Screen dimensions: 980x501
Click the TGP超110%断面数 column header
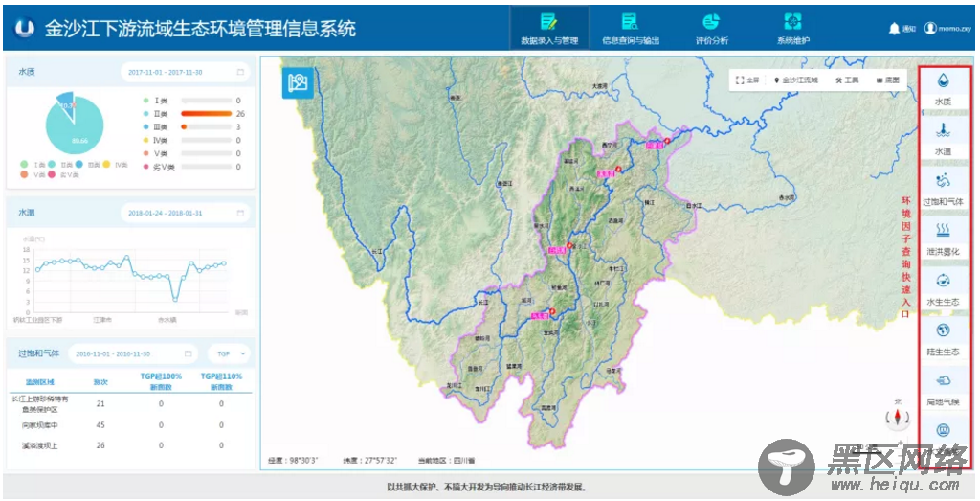[221, 381]
